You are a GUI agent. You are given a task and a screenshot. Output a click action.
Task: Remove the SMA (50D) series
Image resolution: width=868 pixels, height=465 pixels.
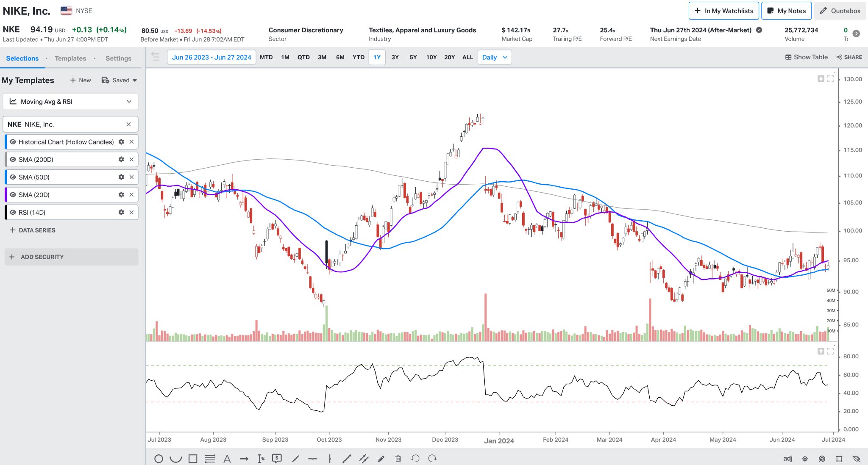coord(131,177)
